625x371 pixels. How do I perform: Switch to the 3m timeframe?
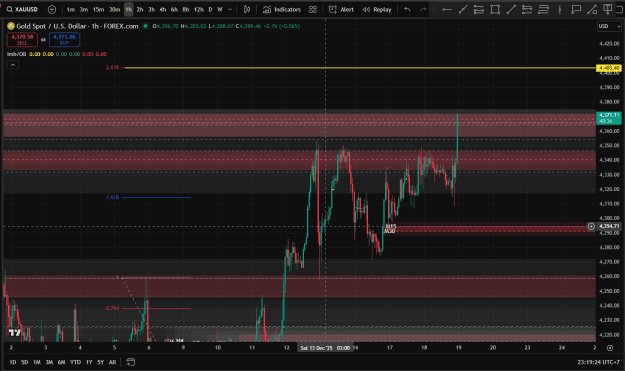pyautogui.click(x=83, y=9)
